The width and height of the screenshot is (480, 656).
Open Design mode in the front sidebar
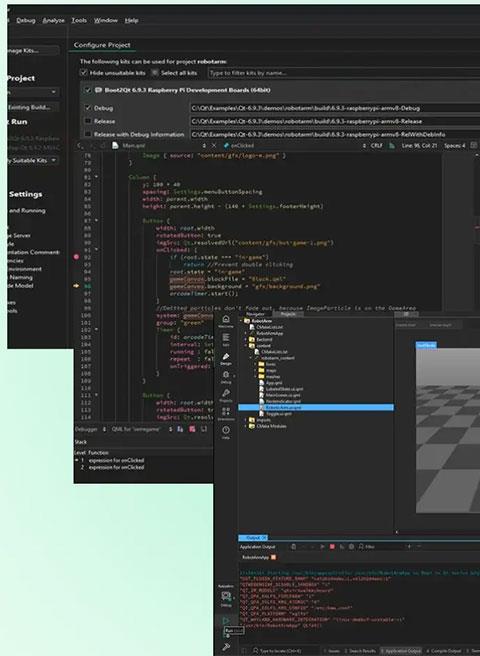point(226,359)
